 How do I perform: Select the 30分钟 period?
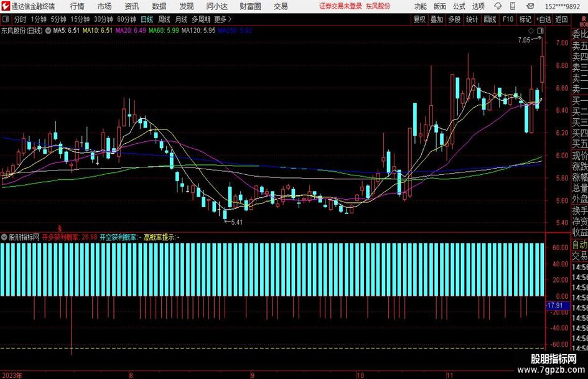click(103, 19)
